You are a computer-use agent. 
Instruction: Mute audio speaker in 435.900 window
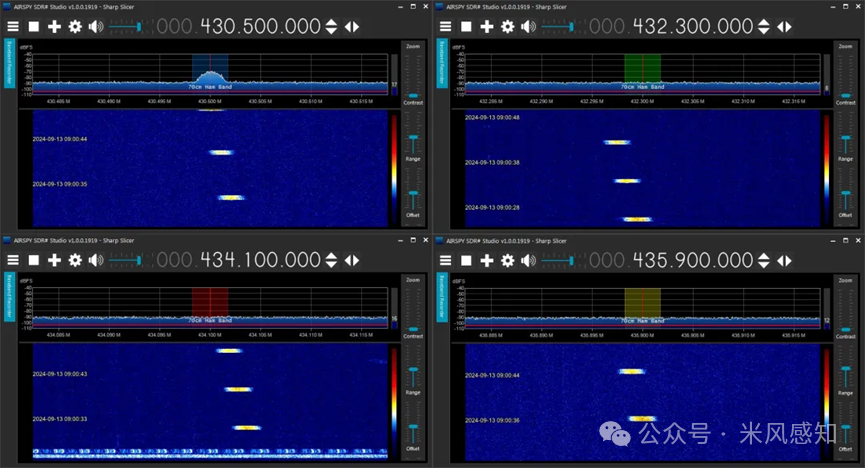pyautogui.click(x=528, y=260)
